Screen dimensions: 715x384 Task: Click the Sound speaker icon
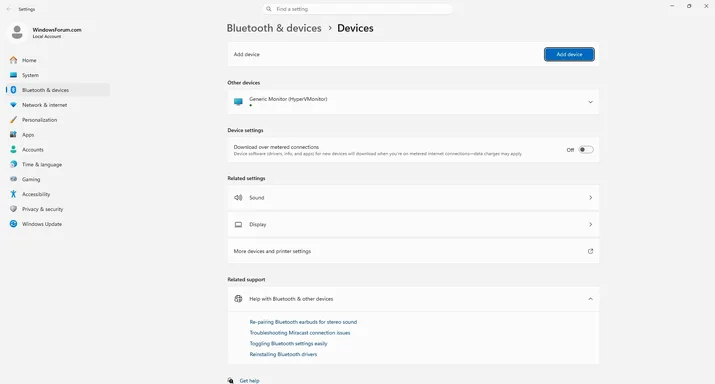[x=238, y=197]
